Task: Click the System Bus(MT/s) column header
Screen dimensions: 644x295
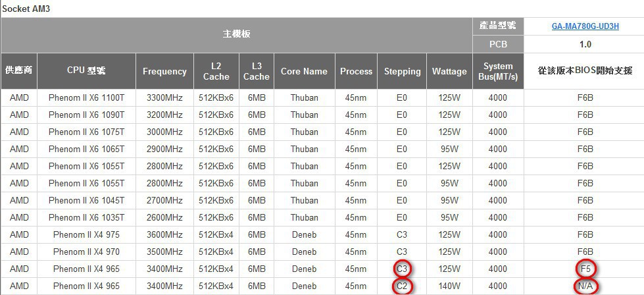Action: (x=498, y=71)
